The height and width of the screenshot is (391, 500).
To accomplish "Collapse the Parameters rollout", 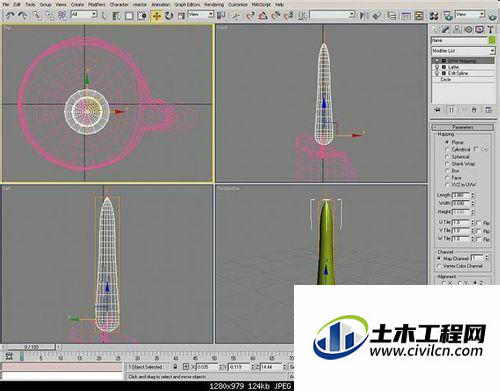I will 463,127.
